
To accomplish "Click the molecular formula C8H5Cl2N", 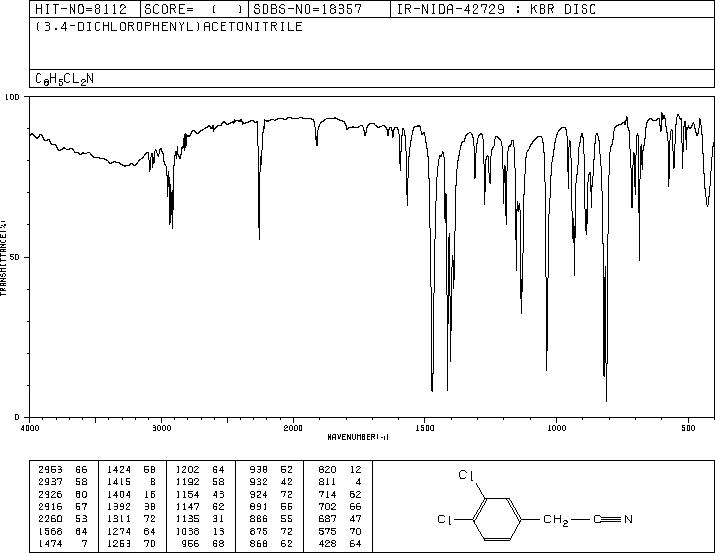I will pos(64,79).
